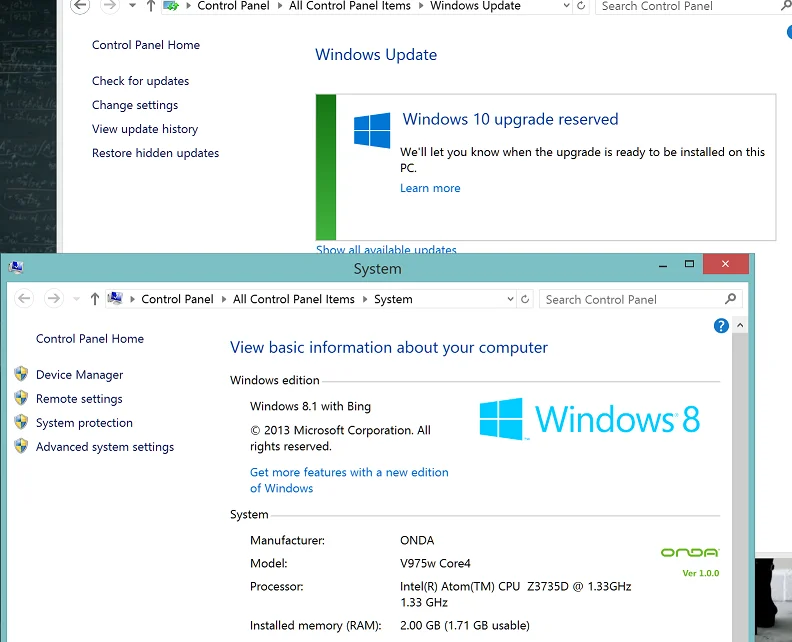
Task: Expand System address bar history dropdown
Action: click(x=511, y=299)
